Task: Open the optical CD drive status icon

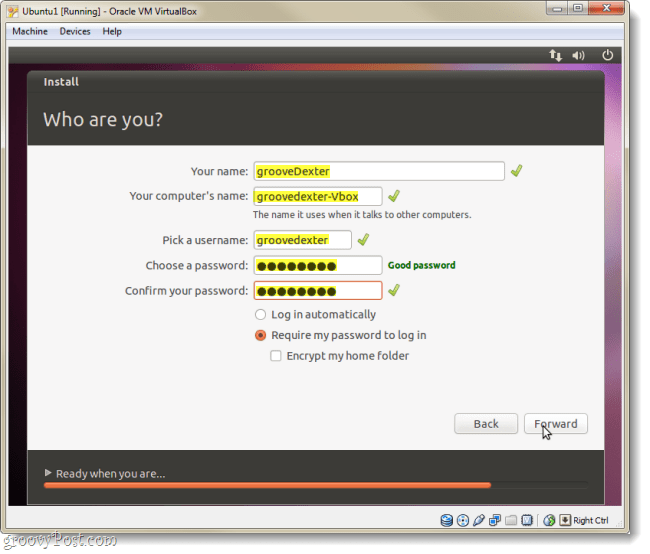Action: coord(463,520)
